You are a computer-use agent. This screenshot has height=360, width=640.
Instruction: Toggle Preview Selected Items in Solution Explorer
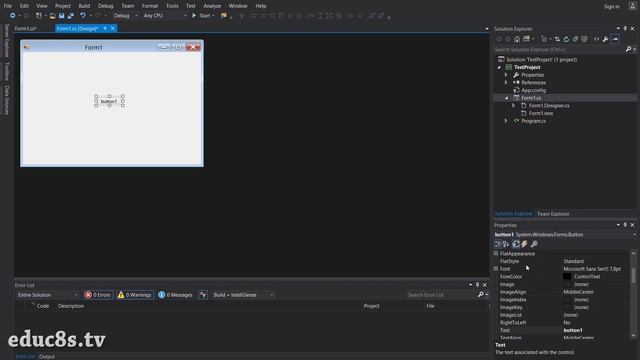click(x=615, y=39)
